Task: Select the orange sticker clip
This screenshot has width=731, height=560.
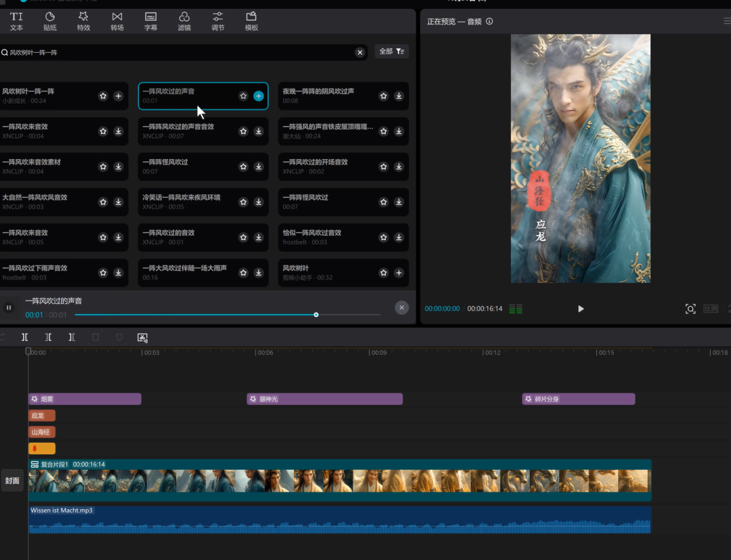Action: point(42,448)
